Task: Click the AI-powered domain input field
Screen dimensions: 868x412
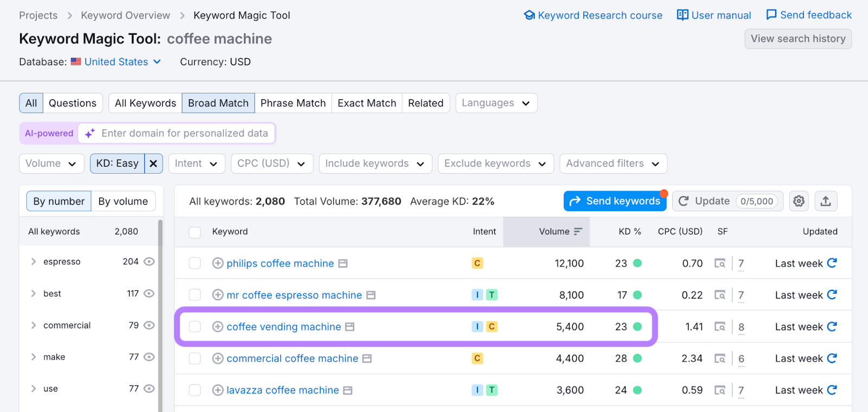Action: 184,134
